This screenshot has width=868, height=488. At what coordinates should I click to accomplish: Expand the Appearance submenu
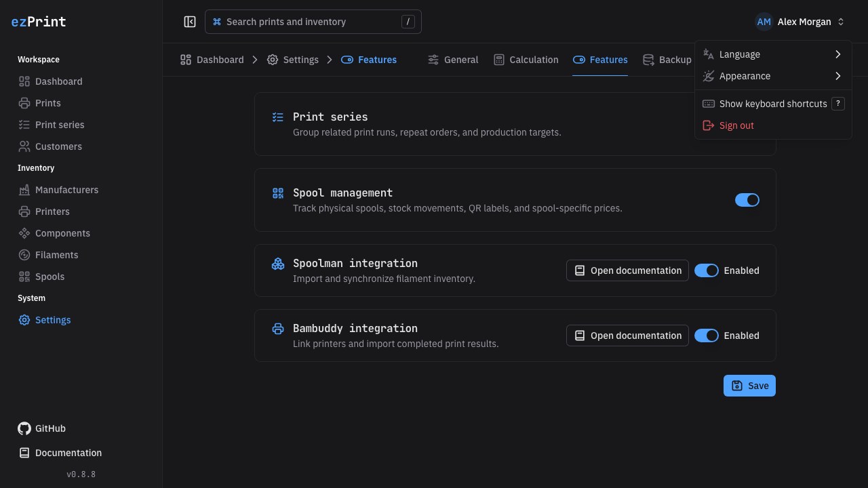773,76
